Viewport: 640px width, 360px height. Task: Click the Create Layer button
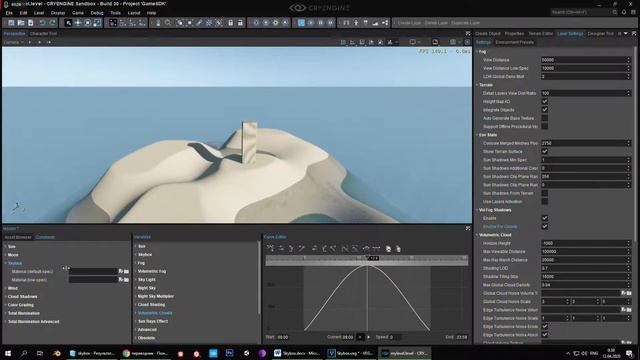(x=409, y=23)
